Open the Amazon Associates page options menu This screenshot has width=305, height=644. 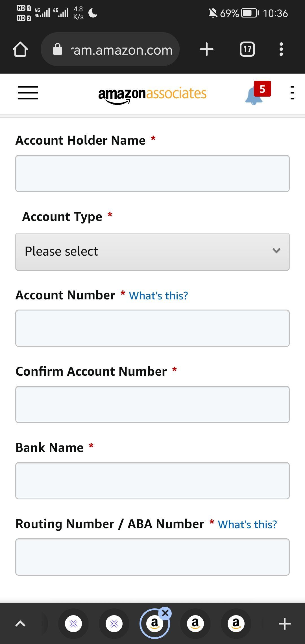(292, 93)
